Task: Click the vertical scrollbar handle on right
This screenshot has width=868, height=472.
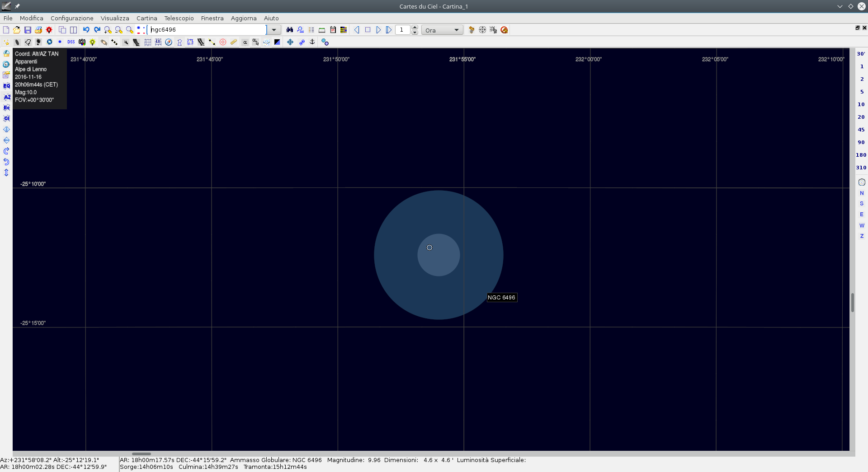Action: pyautogui.click(x=853, y=303)
